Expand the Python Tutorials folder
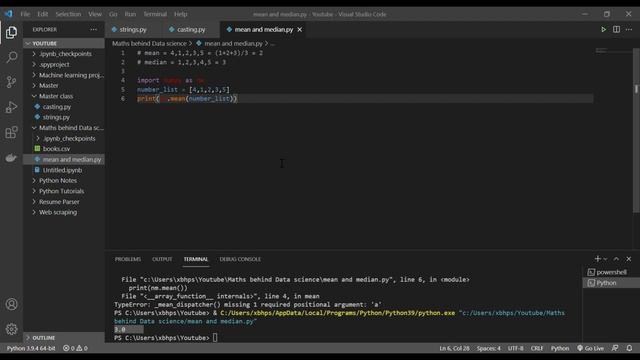This screenshot has height=360, width=640. (64, 191)
